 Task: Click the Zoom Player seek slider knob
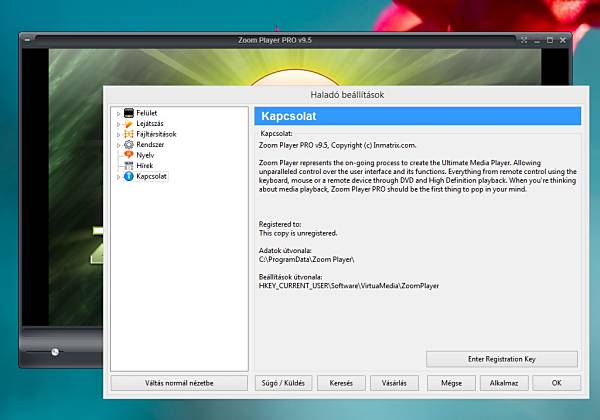click(55, 352)
